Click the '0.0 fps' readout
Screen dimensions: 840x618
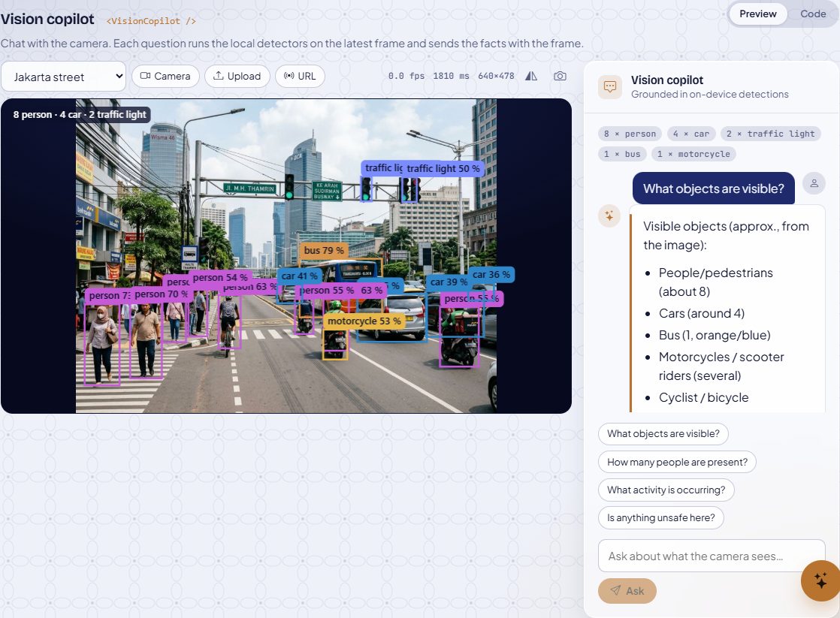tap(406, 76)
